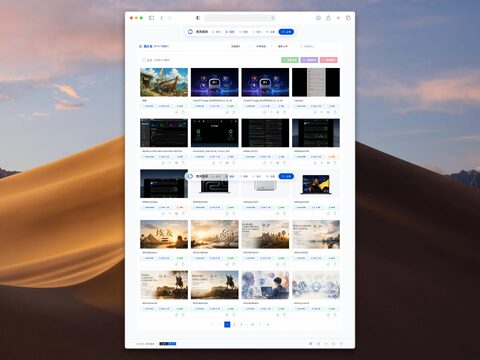Viewport: 480px width, 360px height.
Task: Open the half-shaded privacy shield icon
Action: tap(198, 18)
